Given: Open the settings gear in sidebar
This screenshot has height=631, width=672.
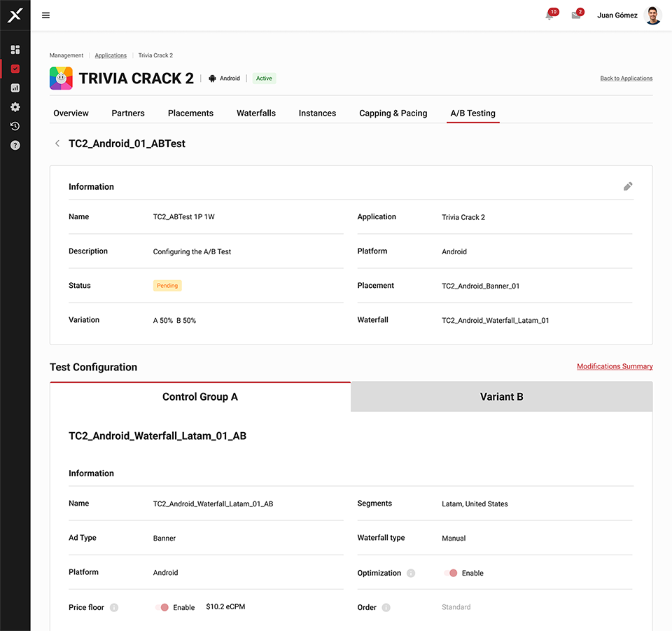Looking at the screenshot, I should 15,106.
